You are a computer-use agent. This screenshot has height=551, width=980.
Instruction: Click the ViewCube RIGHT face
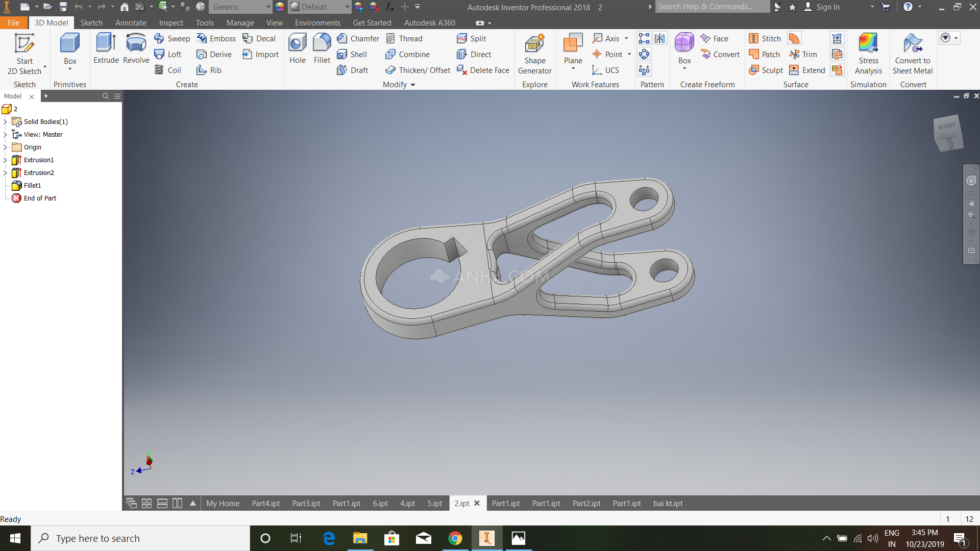click(x=946, y=126)
